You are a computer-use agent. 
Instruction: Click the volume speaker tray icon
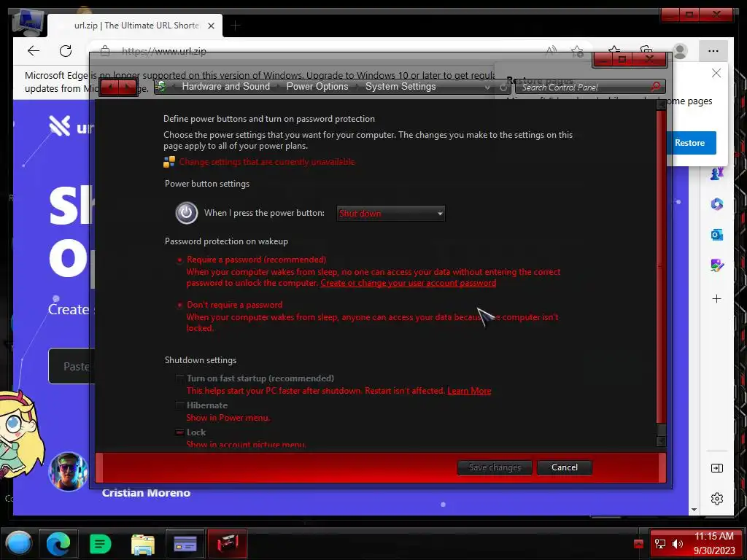(x=677, y=544)
